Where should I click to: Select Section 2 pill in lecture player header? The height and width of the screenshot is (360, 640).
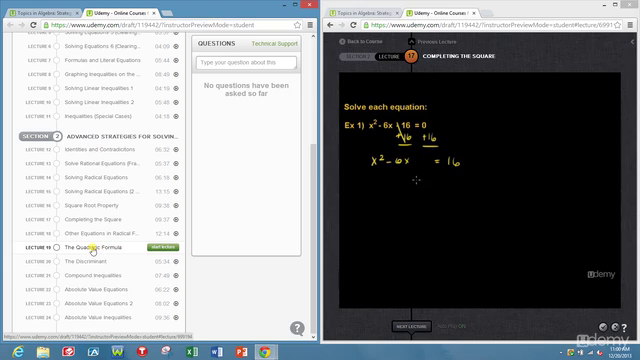click(357, 56)
